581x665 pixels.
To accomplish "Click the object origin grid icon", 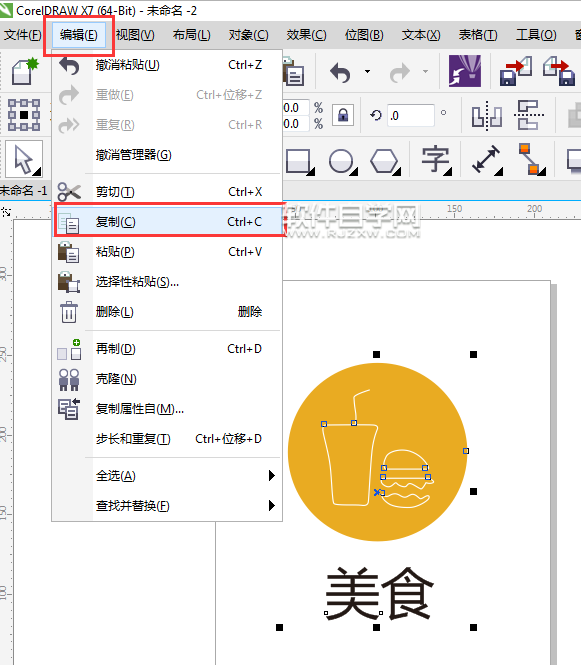I will [24, 115].
